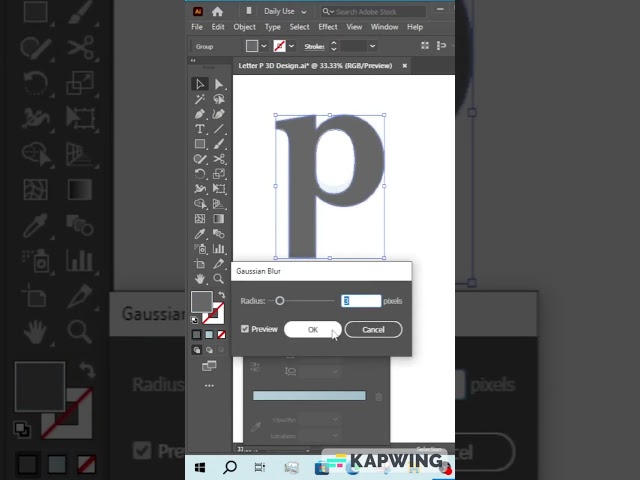Image resolution: width=640 pixels, height=480 pixels.
Task: Activate the Gradient tool
Action: click(x=219, y=219)
